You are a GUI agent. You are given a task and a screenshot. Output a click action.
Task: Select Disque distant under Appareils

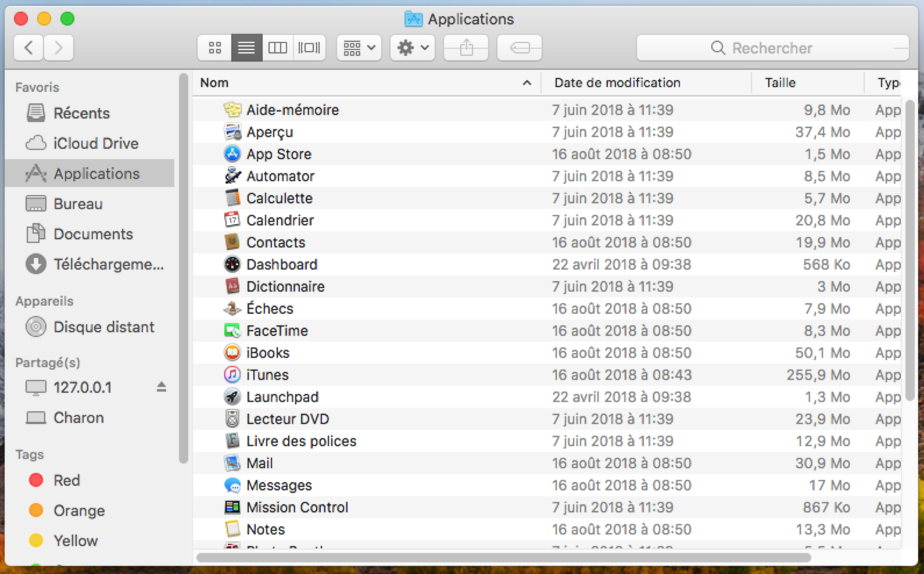(89, 327)
